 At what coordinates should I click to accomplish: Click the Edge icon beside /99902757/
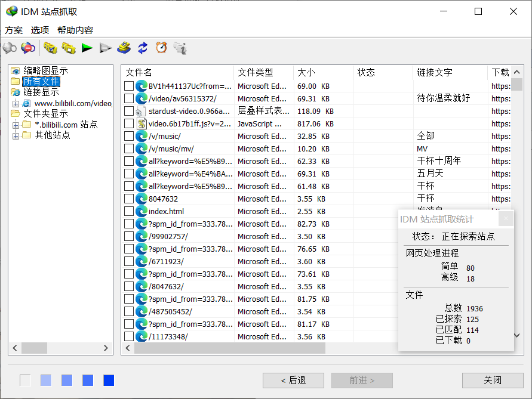coord(141,237)
